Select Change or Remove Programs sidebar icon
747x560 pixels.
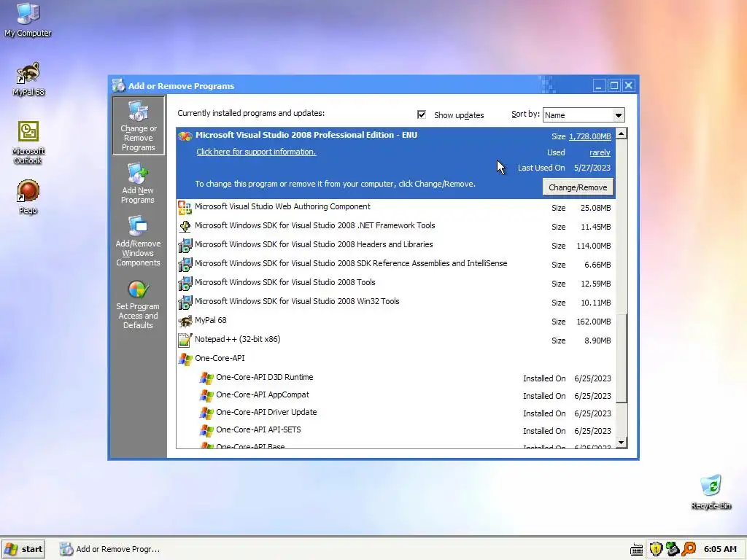pos(138,125)
